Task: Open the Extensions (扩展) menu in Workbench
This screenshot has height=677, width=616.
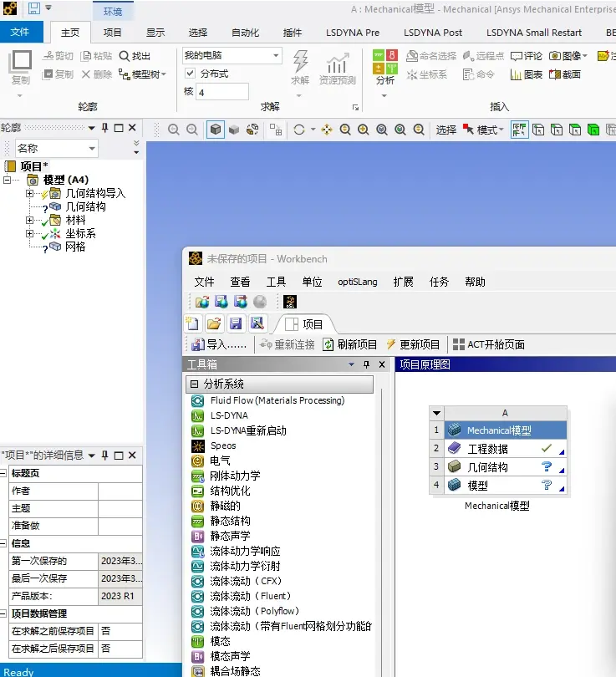Action: (x=403, y=282)
